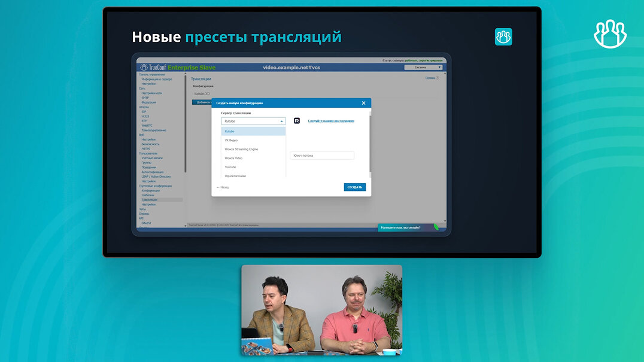Open the broadcast server dropdown showing Rutube
The image size is (644, 362).
tap(253, 121)
